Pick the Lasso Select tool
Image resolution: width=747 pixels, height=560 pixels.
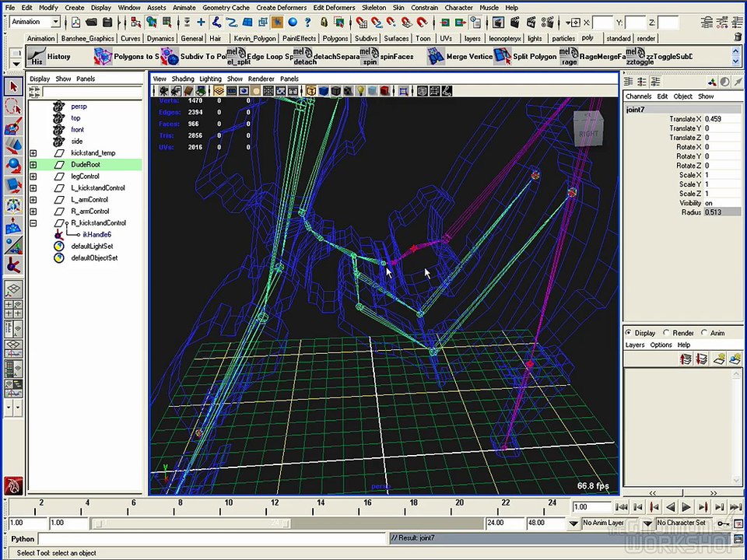(13, 107)
